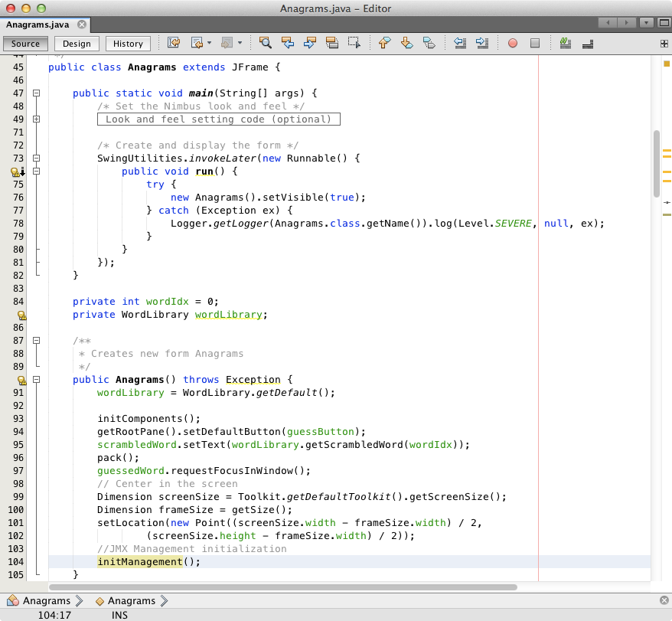
Task: Click the Stop Macro Recording square icon
Action: (535, 44)
